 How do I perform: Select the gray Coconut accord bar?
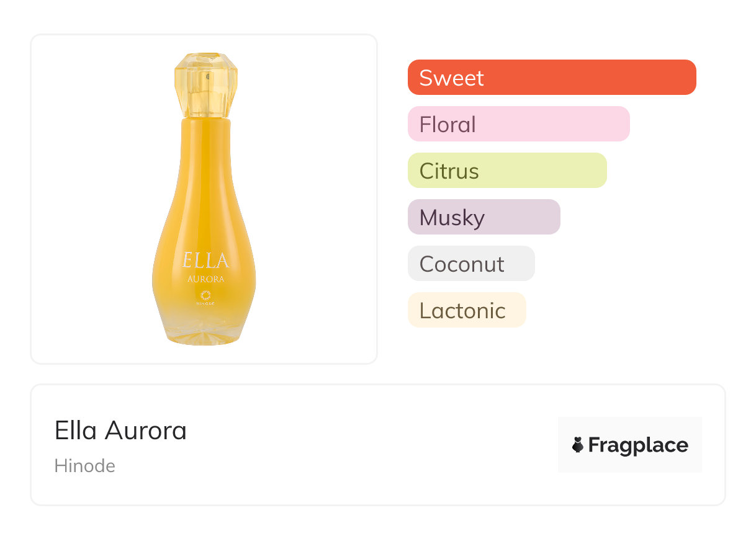click(x=470, y=264)
